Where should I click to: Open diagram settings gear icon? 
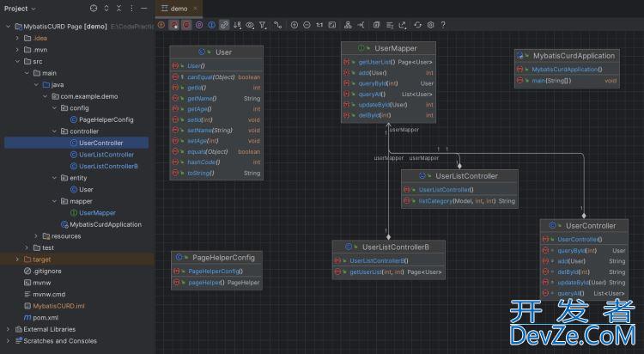(x=431, y=25)
